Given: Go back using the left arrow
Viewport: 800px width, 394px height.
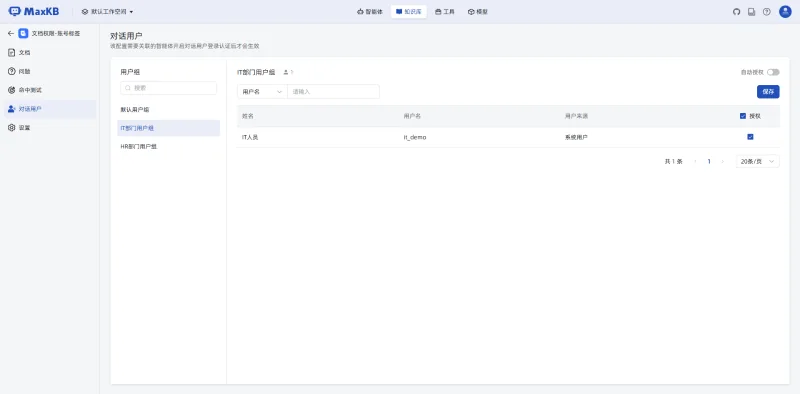Looking at the screenshot, I should point(11,33).
